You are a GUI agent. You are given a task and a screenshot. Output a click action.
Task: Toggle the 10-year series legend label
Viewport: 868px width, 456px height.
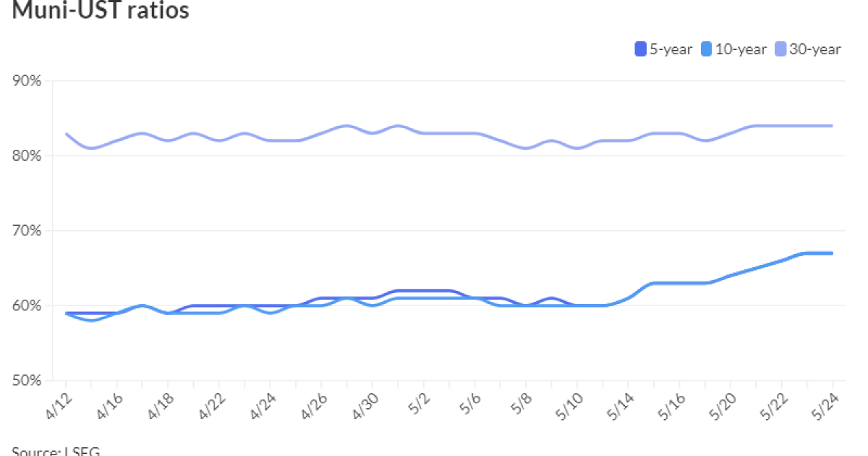(x=740, y=49)
